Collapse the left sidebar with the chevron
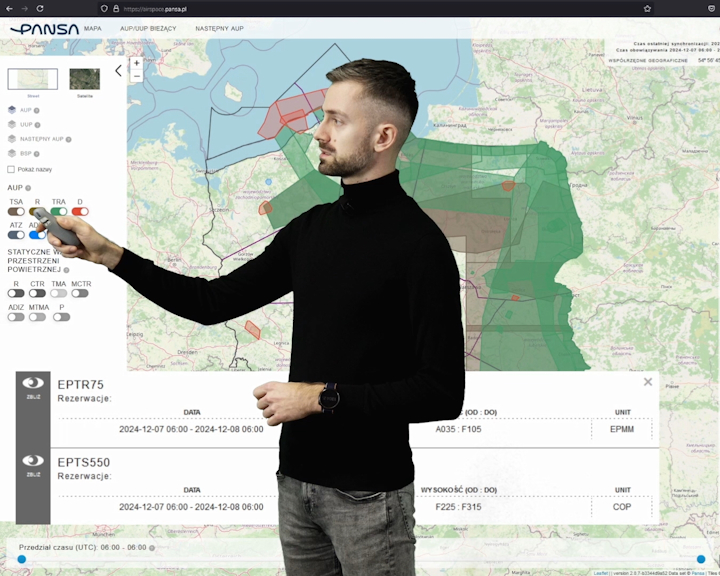720x576 pixels. tap(118, 71)
